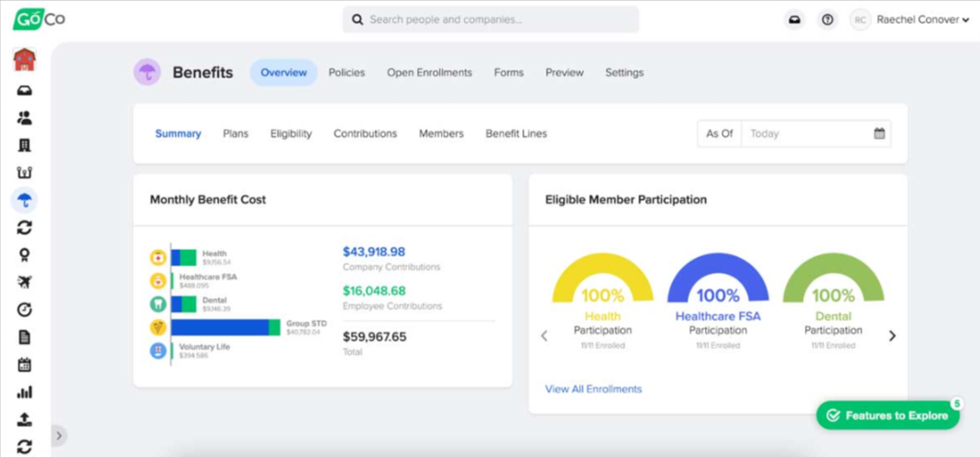
Task: Show previous participation gauges
Action: click(544, 336)
